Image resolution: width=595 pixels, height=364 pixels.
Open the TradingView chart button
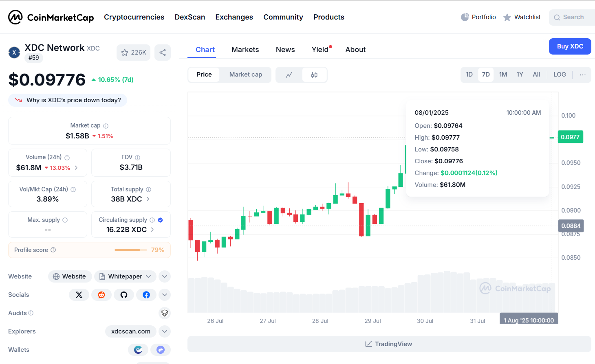389,344
